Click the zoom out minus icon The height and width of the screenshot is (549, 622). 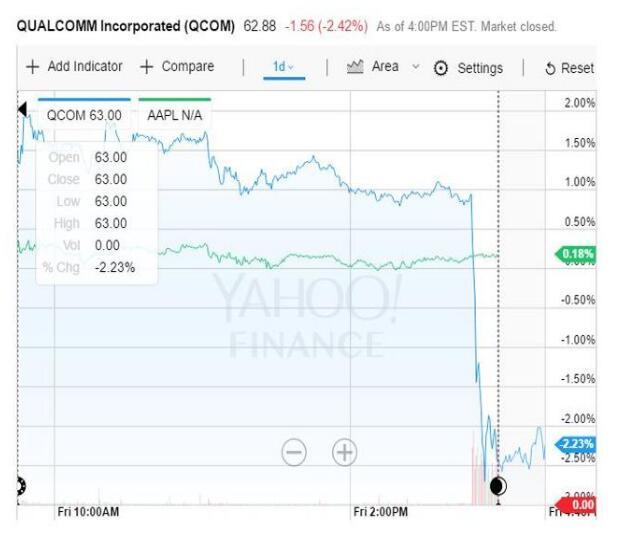[294, 452]
